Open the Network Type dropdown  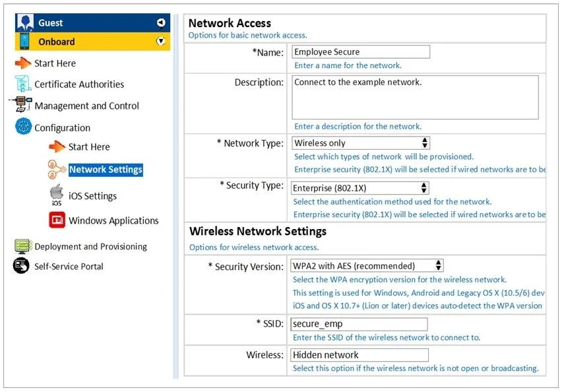coord(360,143)
